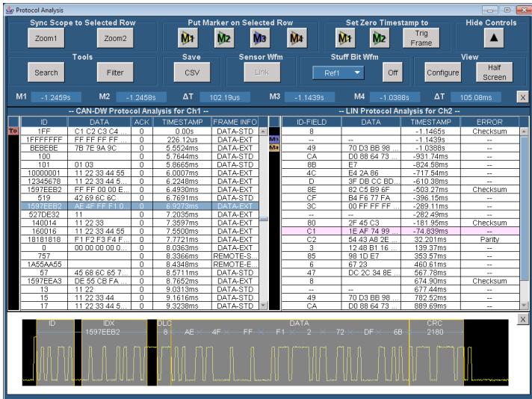Click the M1 time value field
Viewport: 532px width, 399px height.
(x=56, y=97)
